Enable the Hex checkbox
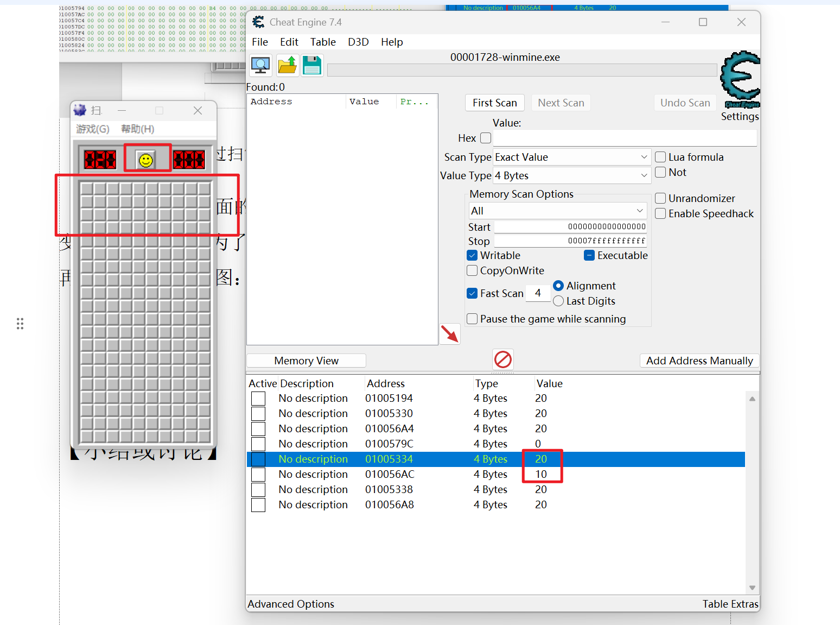This screenshot has height=625, width=840. click(x=486, y=138)
